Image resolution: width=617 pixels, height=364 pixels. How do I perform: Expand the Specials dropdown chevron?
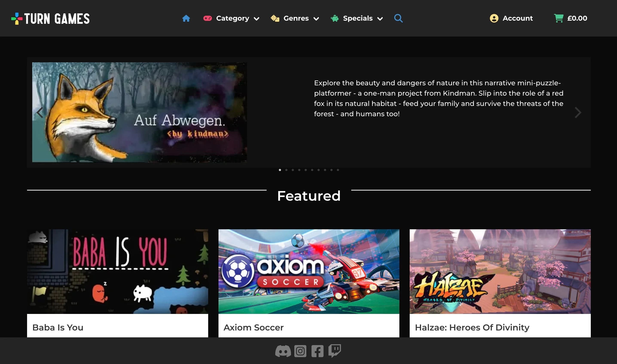tap(380, 19)
